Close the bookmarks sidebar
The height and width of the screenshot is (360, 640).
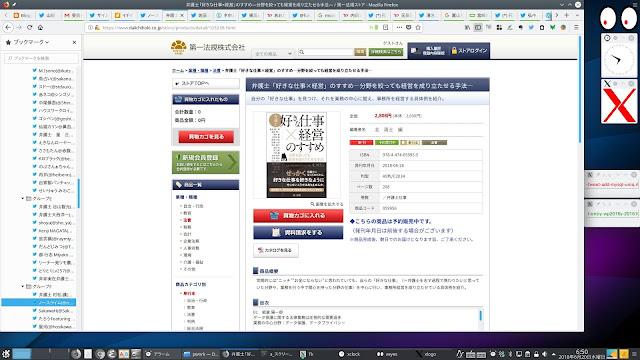(x=74, y=42)
